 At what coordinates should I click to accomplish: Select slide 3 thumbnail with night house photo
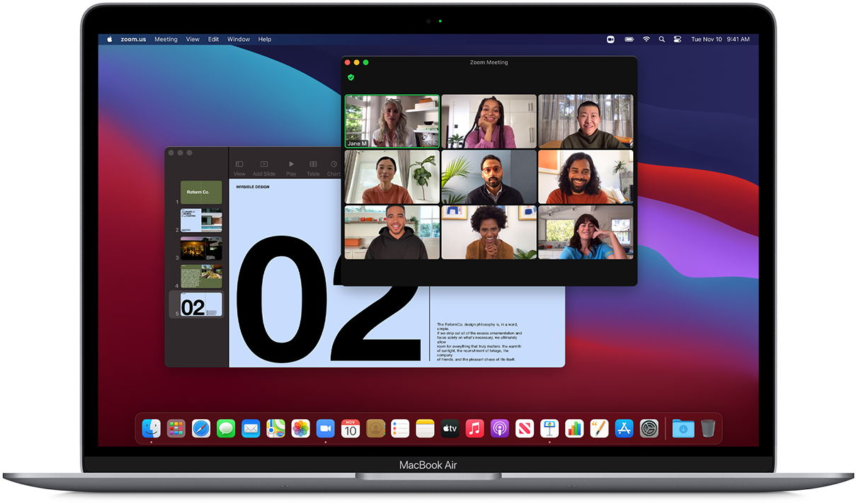[201, 248]
